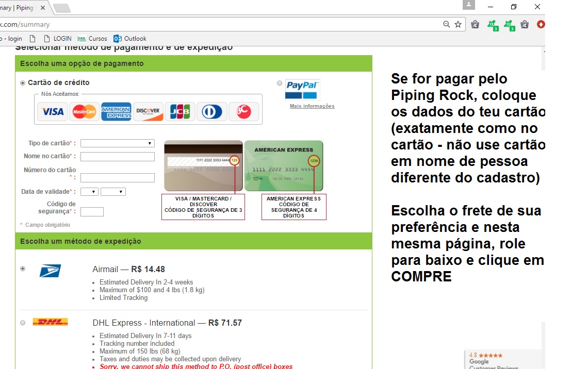
Task: Select Cartão de crédito payment option
Action: click(23, 83)
